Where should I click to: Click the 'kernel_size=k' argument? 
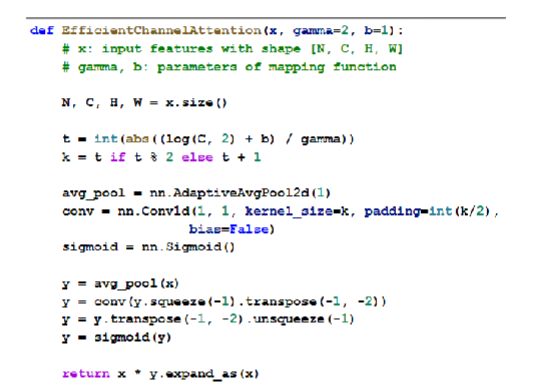297,211
